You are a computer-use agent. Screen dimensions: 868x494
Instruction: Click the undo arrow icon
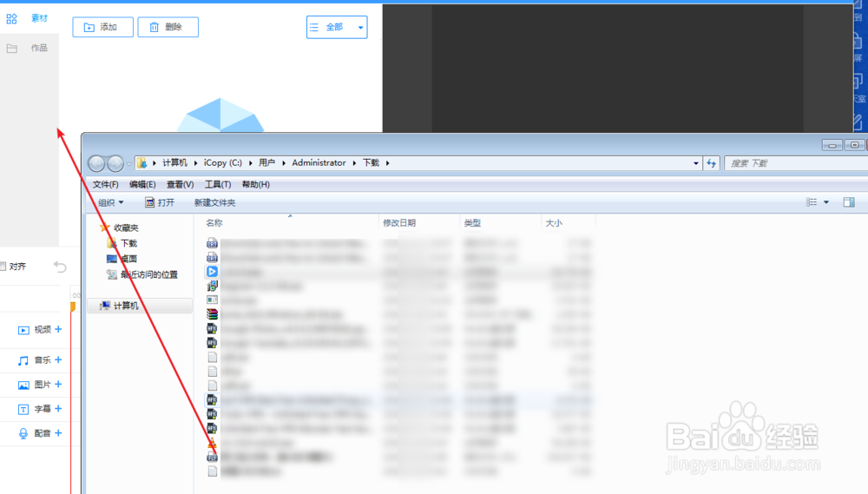[60, 267]
